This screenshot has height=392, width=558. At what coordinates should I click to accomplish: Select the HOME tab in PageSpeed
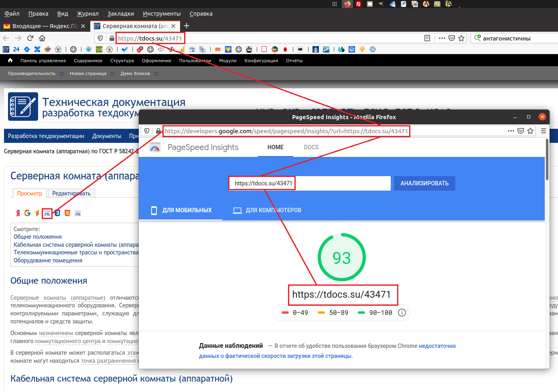click(276, 147)
